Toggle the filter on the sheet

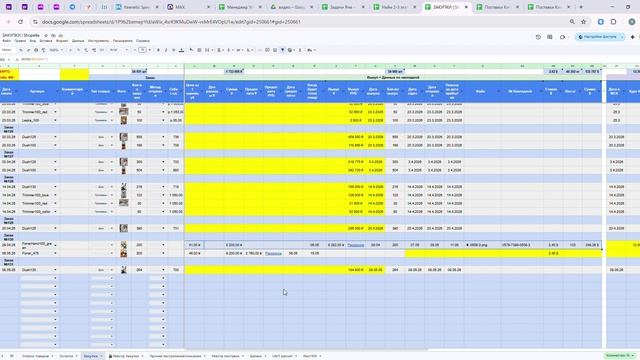click(x=282, y=50)
